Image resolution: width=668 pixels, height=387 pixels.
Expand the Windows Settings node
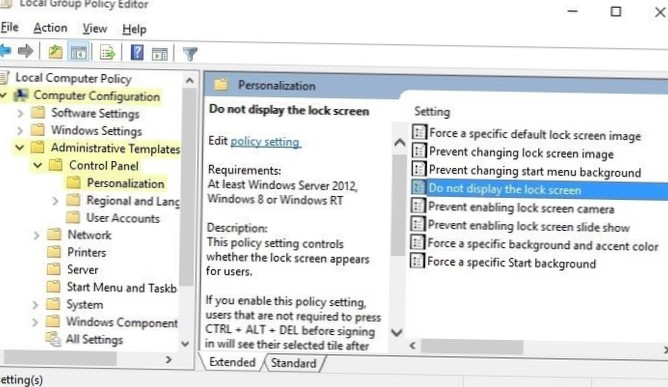(20, 130)
